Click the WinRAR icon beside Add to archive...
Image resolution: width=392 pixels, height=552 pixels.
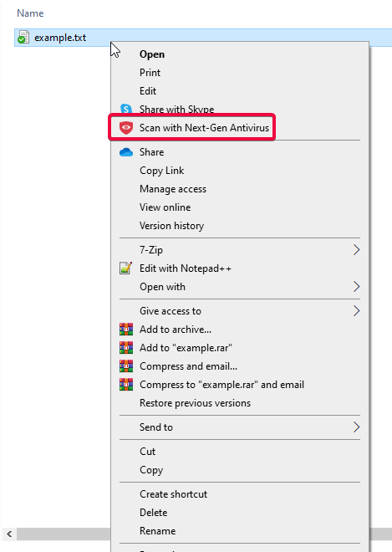coord(126,330)
